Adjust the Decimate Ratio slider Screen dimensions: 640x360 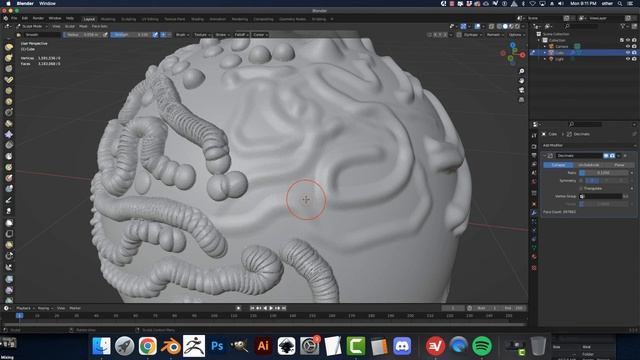pos(604,173)
